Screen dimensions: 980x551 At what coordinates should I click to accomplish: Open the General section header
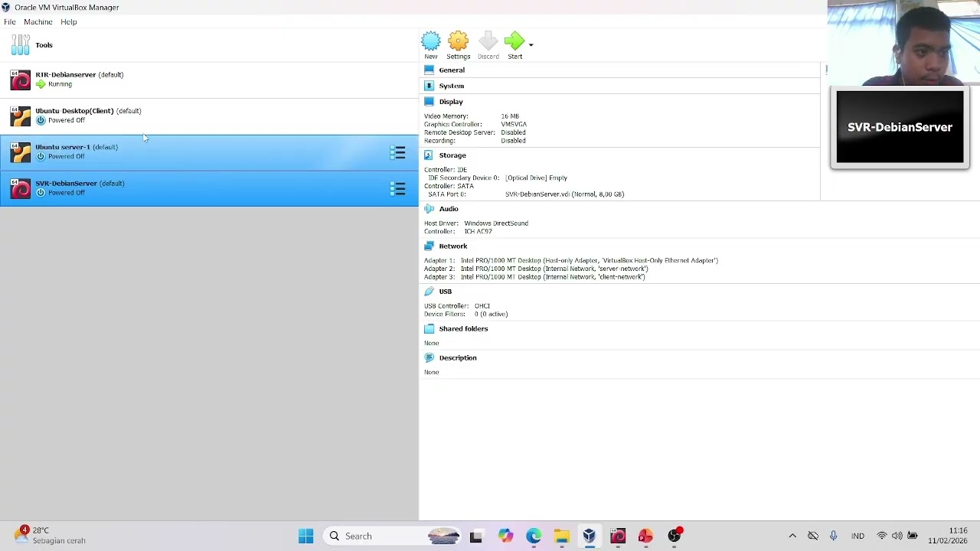452,70
